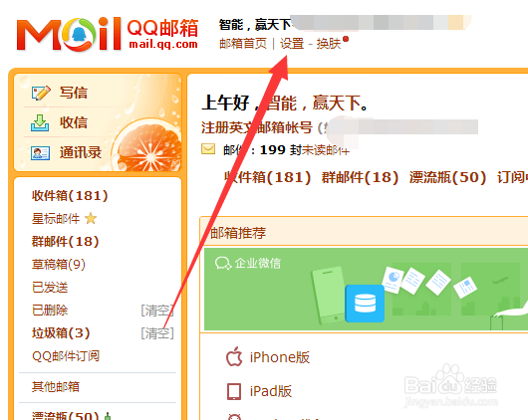Screen dimensions: 528x420
Task: Click the 企业微信 chat bubble icon
Action: point(223,263)
